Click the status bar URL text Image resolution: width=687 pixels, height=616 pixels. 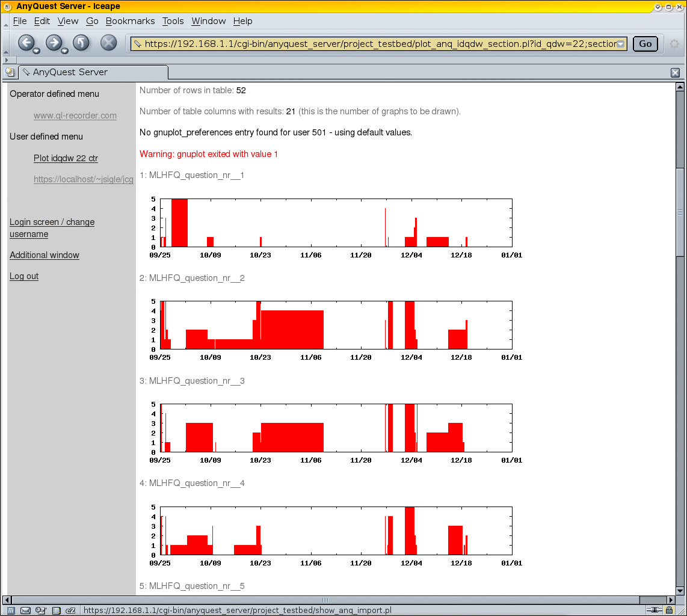tap(237, 611)
